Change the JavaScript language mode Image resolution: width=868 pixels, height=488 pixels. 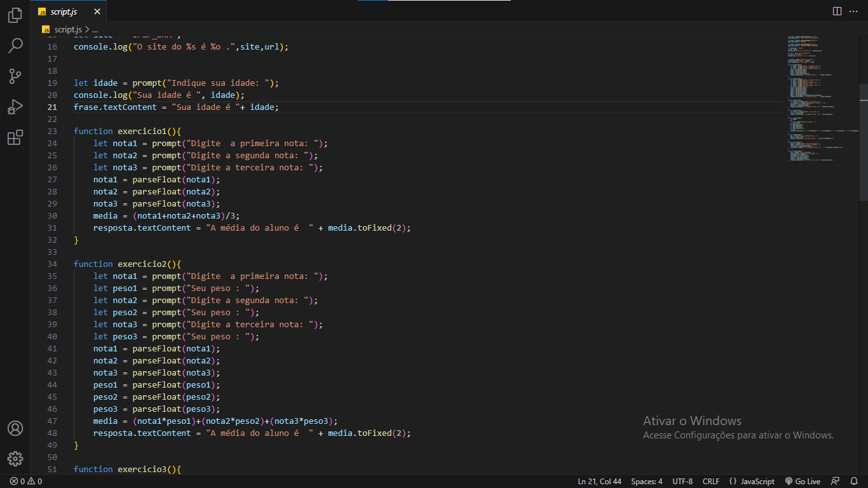tap(752, 482)
